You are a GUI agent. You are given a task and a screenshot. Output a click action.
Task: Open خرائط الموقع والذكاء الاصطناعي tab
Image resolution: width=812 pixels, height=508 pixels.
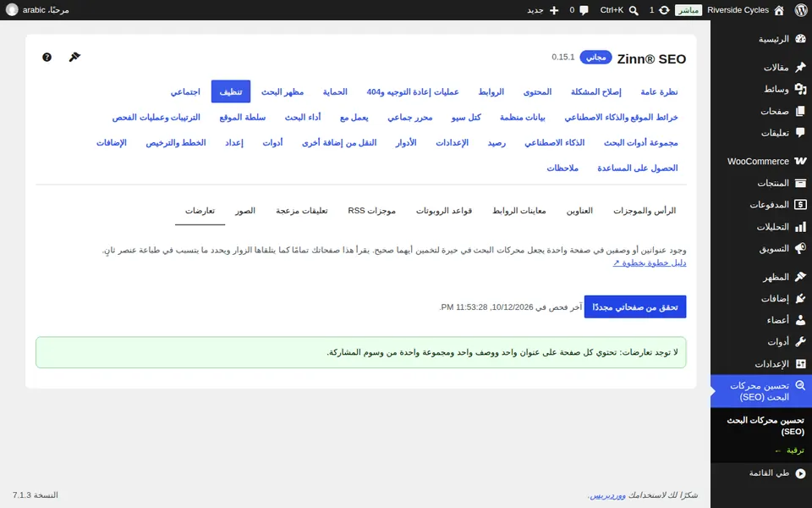(621, 117)
